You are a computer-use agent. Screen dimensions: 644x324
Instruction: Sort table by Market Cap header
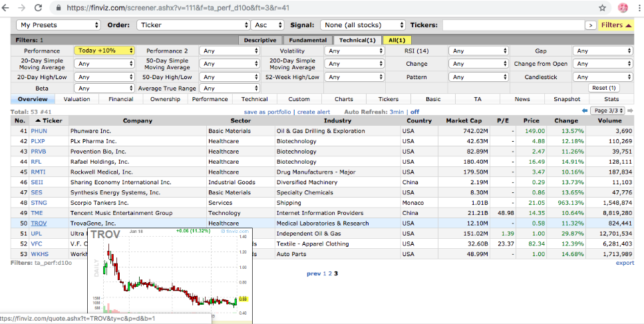[x=464, y=120]
